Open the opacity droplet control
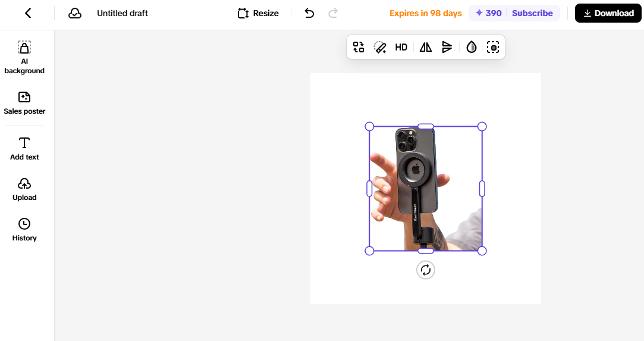The image size is (644, 341). [472, 47]
